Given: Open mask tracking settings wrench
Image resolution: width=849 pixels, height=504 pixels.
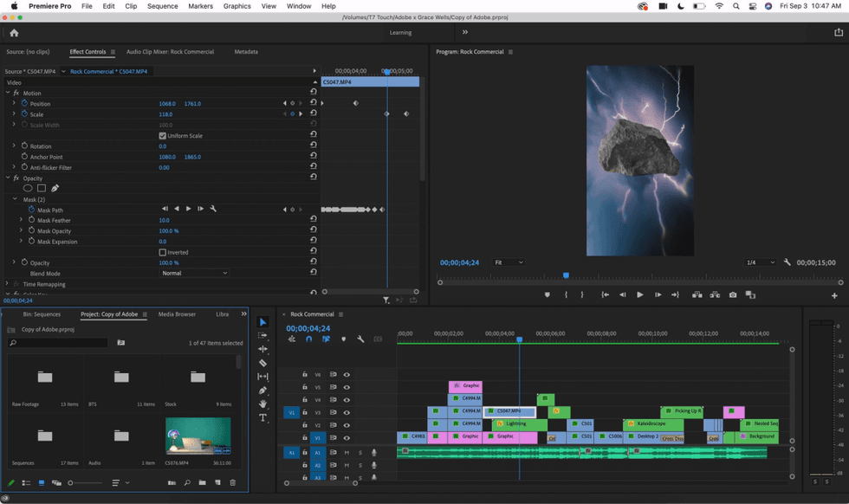Looking at the screenshot, I should 213,209.
